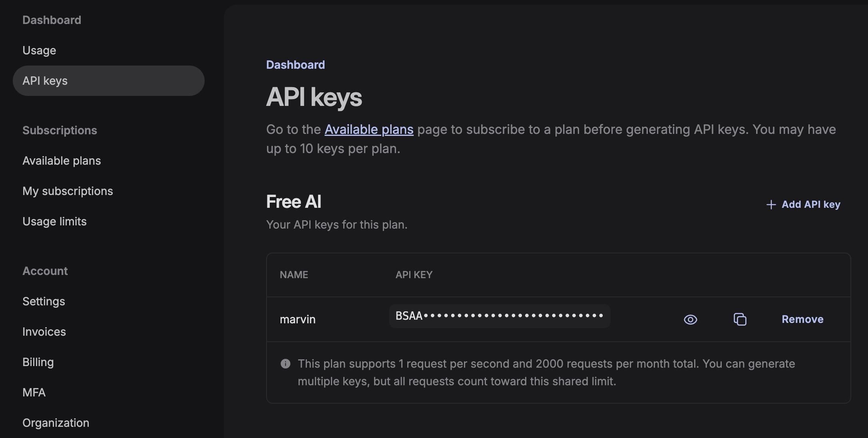
Task: Click the info icon beside plan limits note
Action: coord(285,364)
